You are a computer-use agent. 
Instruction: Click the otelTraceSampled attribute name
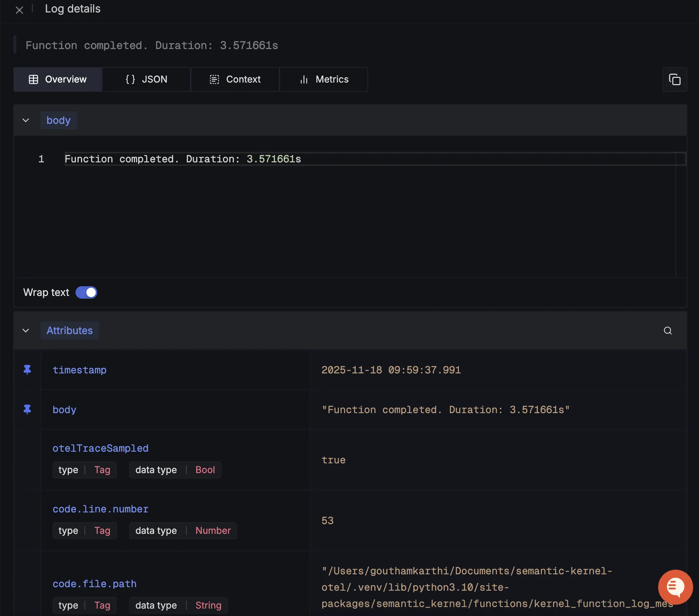(x=100, y=448)
